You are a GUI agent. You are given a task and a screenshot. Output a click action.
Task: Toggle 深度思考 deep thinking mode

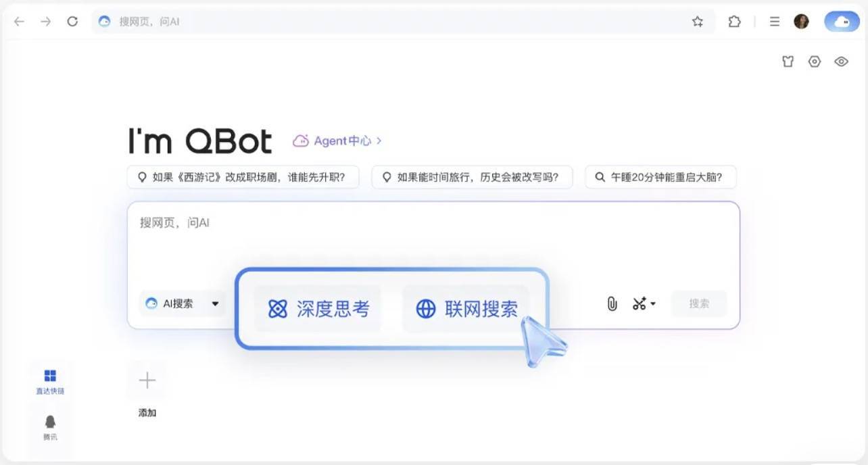pos(317,309)
